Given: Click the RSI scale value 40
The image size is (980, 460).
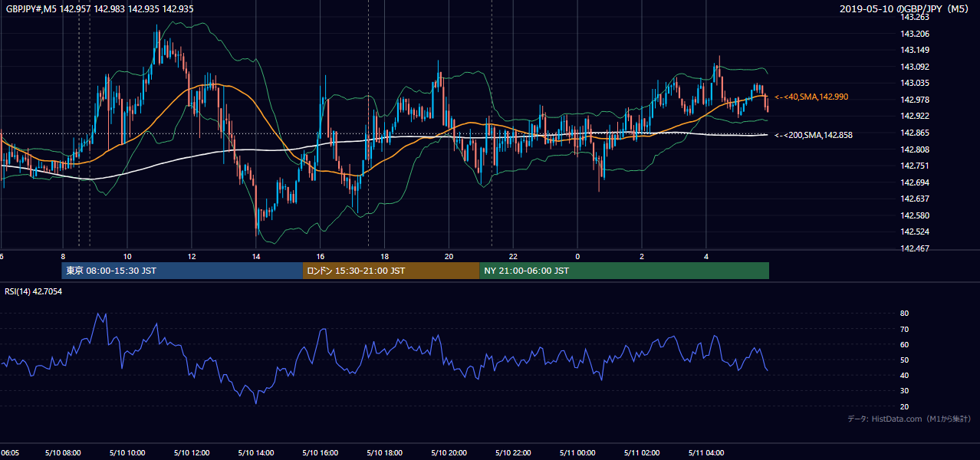Looking at the screenshot, I should (905, 375).
